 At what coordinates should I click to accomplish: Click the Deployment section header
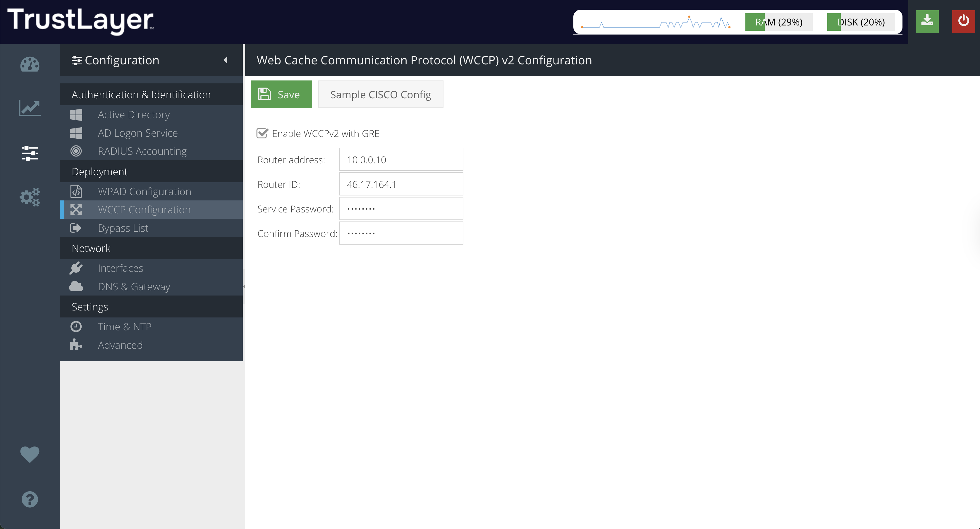(151, 171)
